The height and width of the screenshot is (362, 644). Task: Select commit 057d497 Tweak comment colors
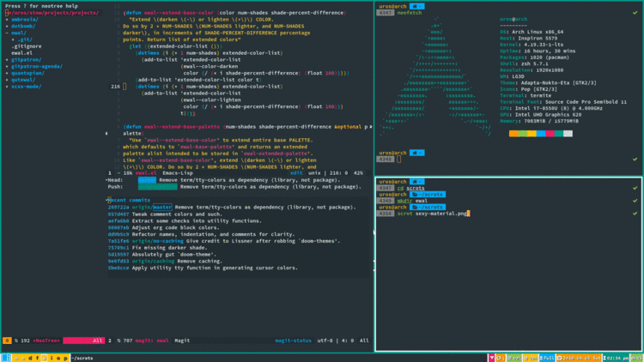click(165, 214)
